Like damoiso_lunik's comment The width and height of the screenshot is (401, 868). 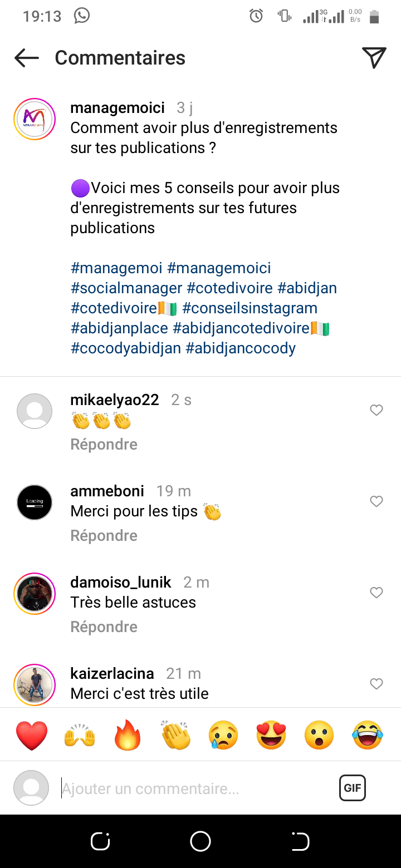(376, 593)
